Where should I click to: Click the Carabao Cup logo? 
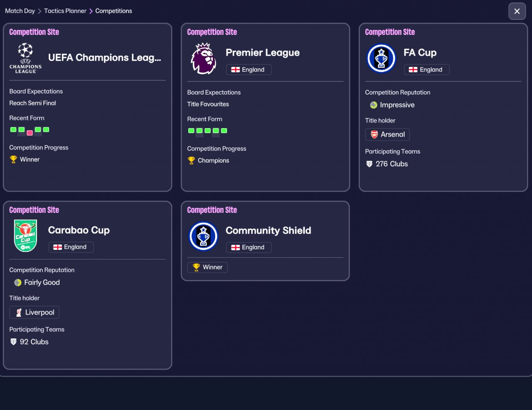point(25,236)
